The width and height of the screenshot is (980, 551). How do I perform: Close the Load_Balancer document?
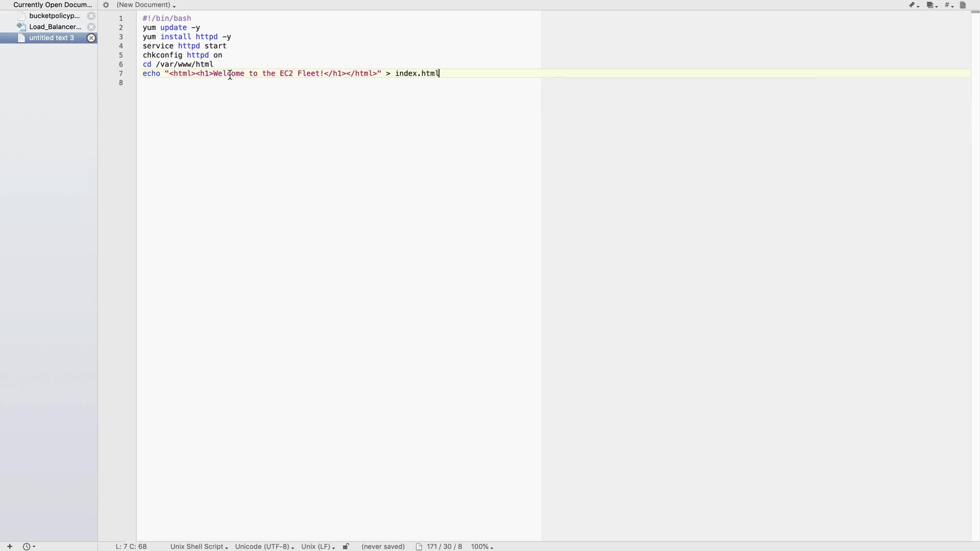point(91,27)
